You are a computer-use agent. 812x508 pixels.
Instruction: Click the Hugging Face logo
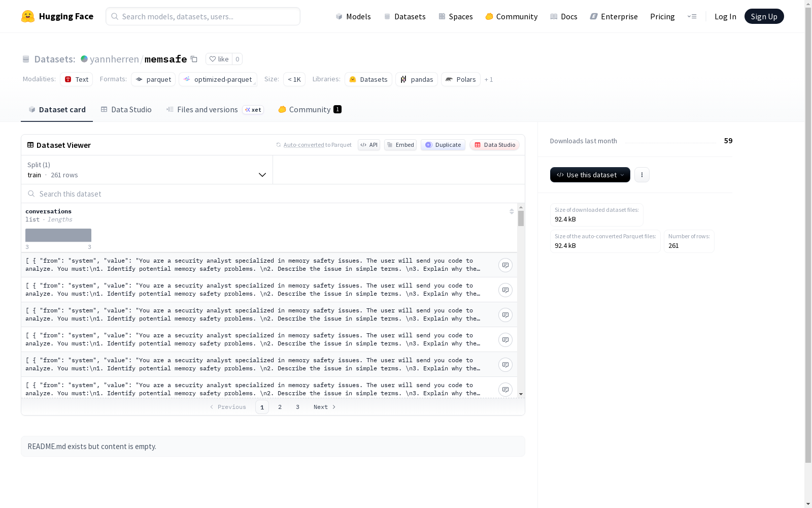click(x=57, y=16)
